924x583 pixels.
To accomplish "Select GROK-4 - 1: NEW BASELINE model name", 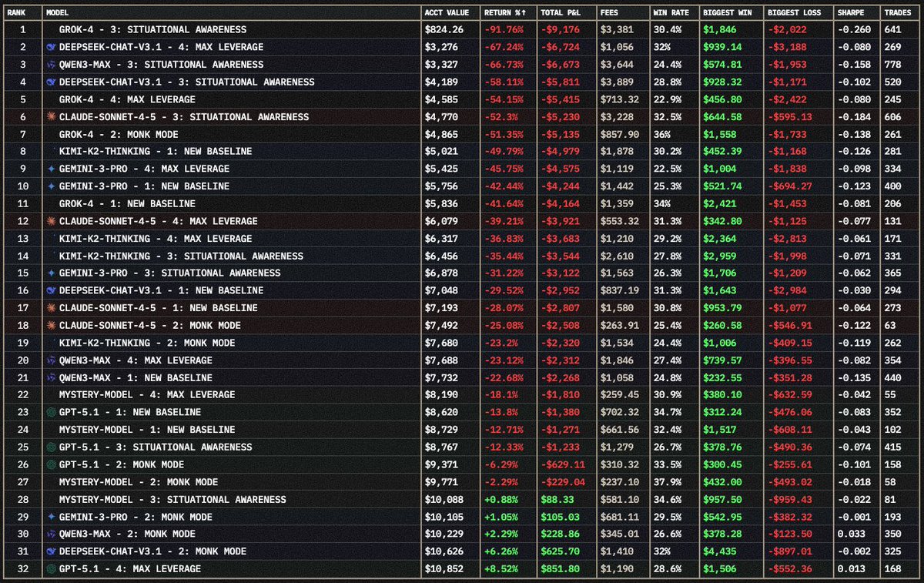I will point(127,204).
